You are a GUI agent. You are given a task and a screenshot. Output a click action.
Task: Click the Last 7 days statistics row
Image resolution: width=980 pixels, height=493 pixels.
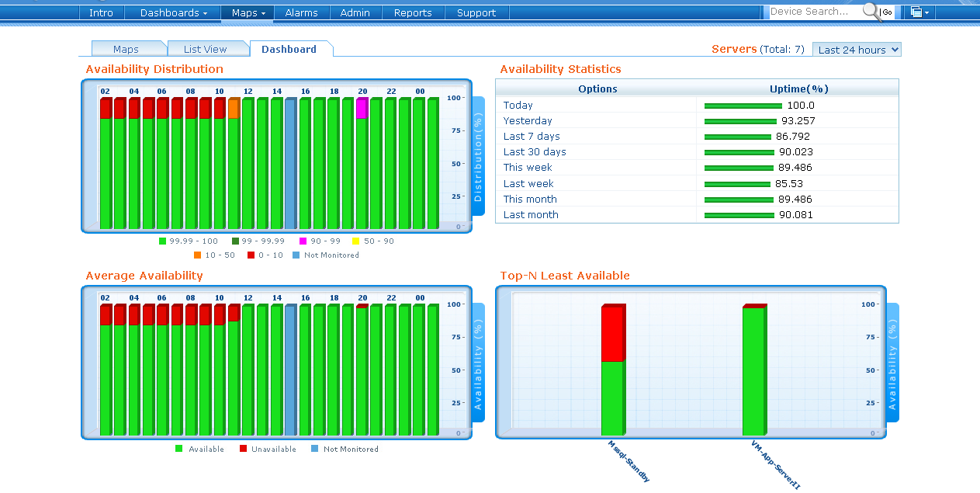coord(532,137)
